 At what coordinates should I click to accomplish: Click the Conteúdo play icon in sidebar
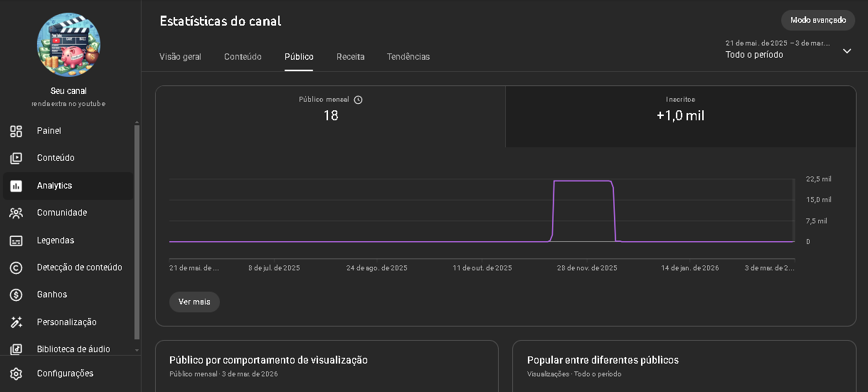[16, 158]
